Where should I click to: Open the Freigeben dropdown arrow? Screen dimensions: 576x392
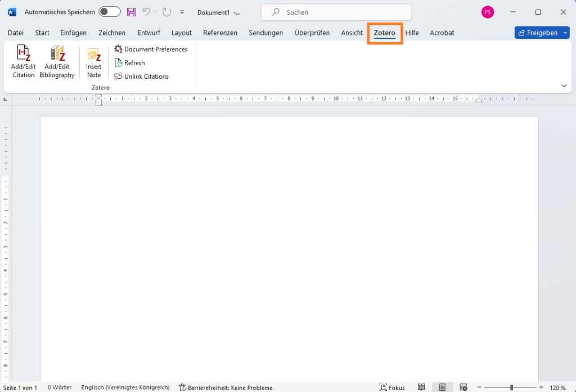pyautogui.click(x=564, y=32)
